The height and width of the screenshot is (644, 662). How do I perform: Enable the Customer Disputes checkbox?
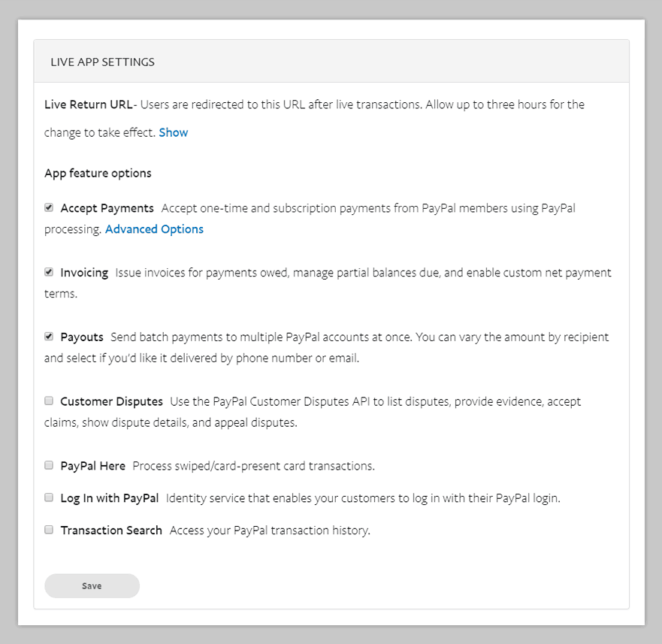point(49,401)
